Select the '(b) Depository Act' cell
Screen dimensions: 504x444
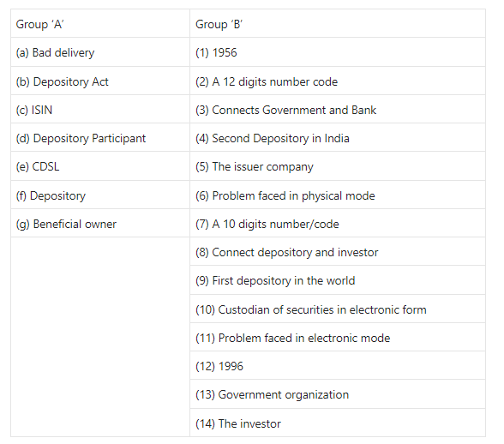tap(100, 81)
